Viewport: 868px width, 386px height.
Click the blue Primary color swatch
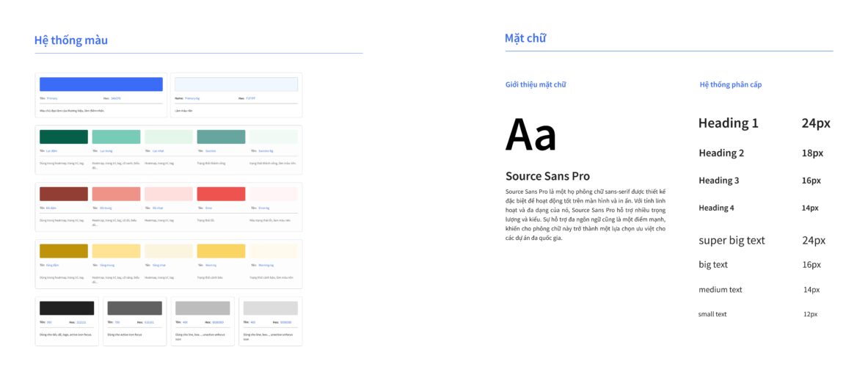(x=101, y=84)
